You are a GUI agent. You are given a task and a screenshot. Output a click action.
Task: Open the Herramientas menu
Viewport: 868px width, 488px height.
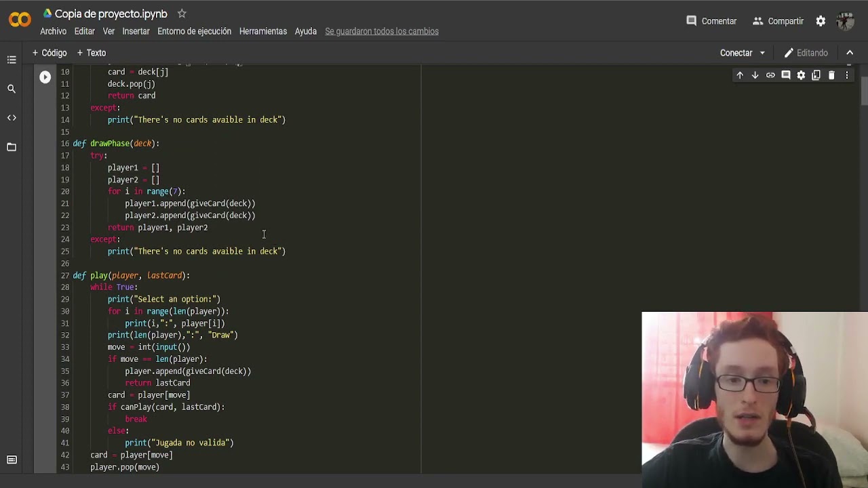[x=263, y=31]
